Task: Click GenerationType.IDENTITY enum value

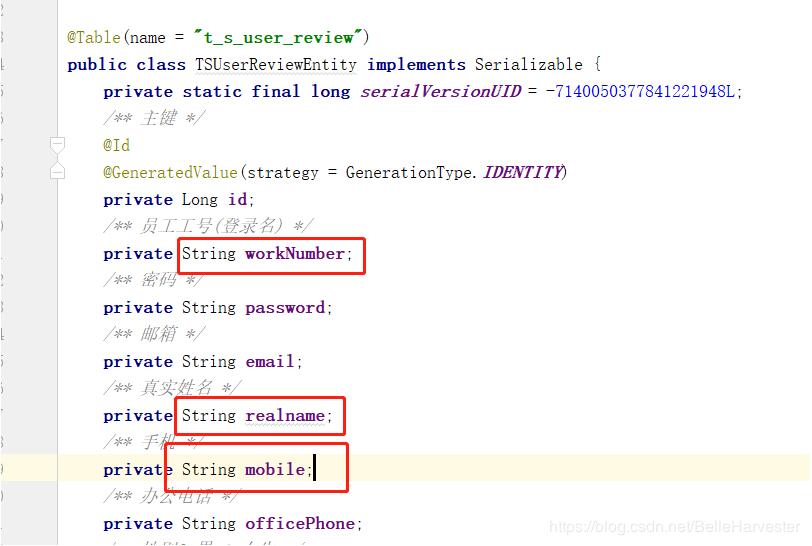Action: click(x=456, y=172)
